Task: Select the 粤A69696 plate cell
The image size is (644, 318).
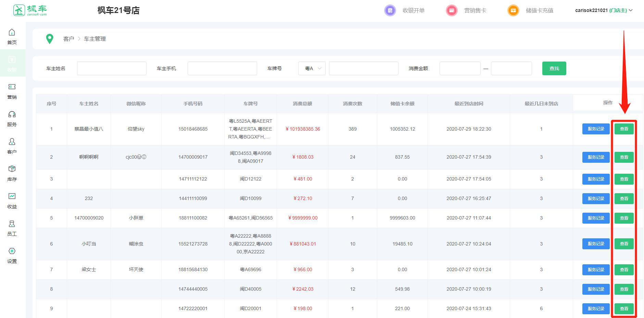Action: 251,269
